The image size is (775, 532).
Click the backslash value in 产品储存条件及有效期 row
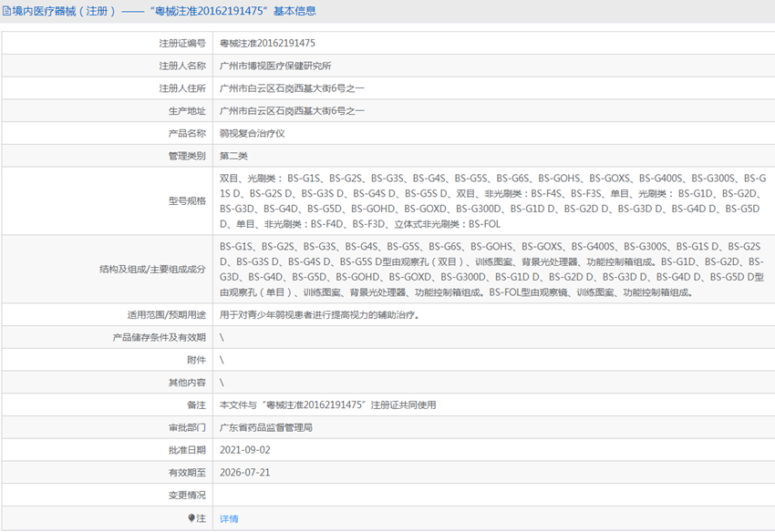tap(222, 337)
